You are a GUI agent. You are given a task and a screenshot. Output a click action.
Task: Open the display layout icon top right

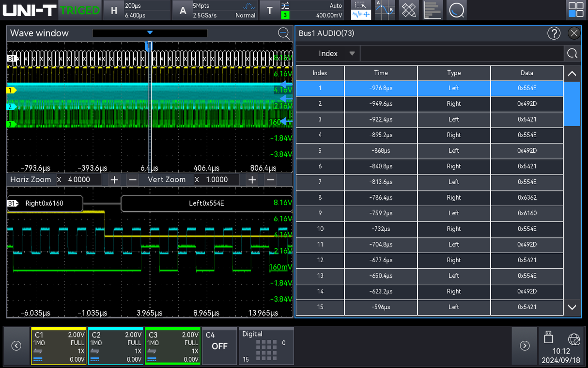[x=575, y=10]
